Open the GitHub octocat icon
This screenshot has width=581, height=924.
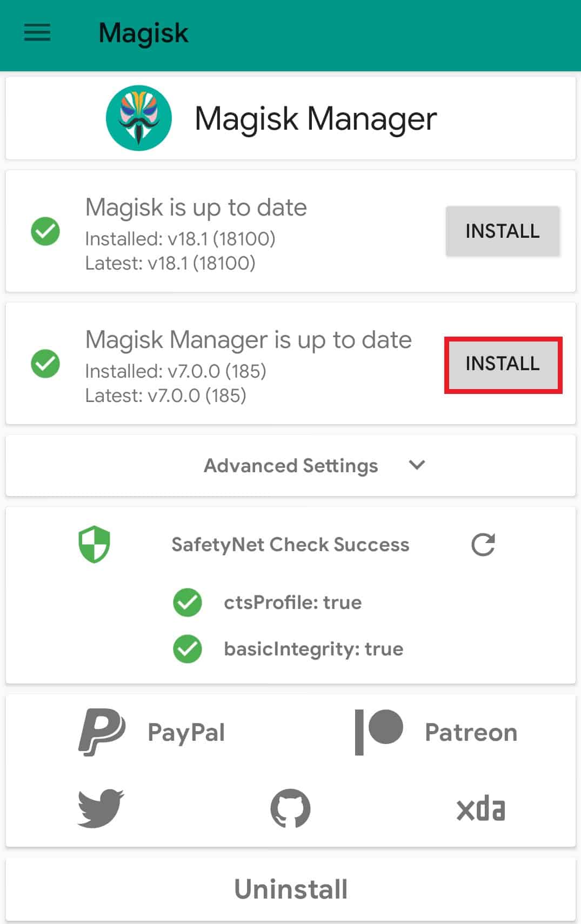coord(291,808)
